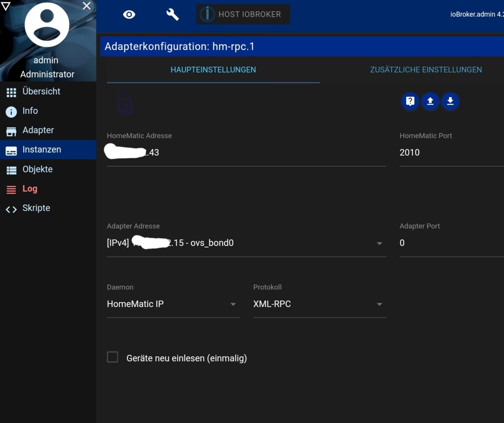The width and height of the screenshot is (504, 423).
Task: Open the Objekte page
Action: point(48,169)
